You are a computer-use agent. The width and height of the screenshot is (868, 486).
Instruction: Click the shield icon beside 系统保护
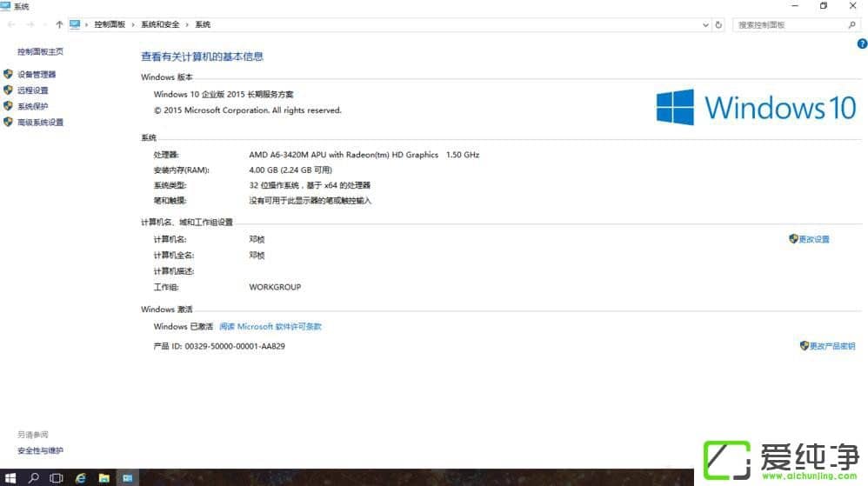click(8, 106)
